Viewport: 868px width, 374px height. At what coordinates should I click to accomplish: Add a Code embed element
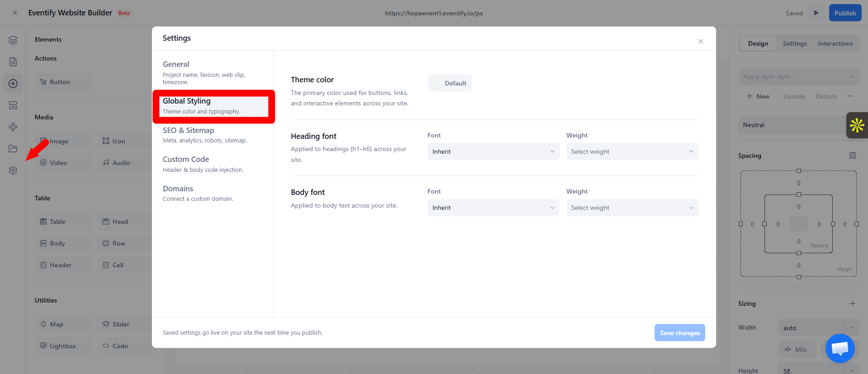124,346
